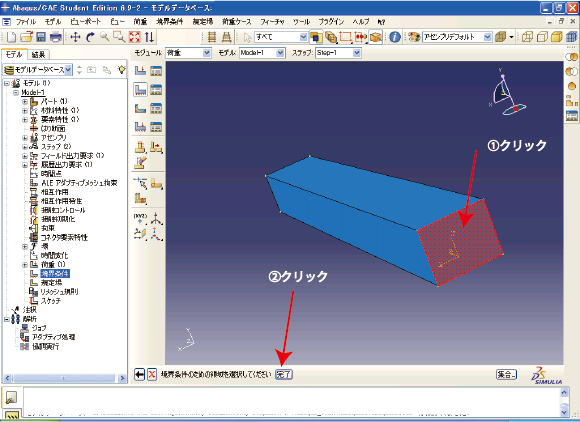The image size is (580, 422).
Task: Click the brush-shaped virtual topology tool
Action: (x=140, y=162)
